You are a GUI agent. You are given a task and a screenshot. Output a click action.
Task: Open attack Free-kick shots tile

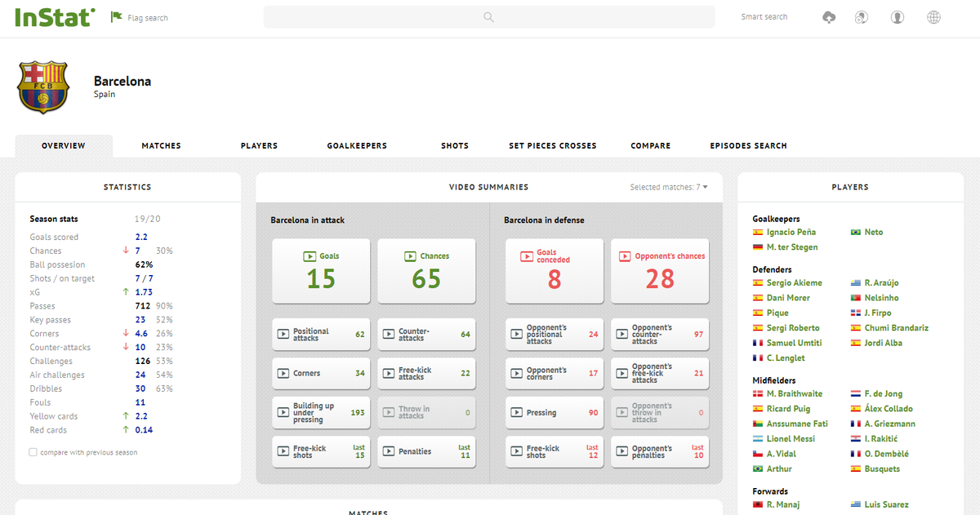pyautogui.click(x=321, y=452)
